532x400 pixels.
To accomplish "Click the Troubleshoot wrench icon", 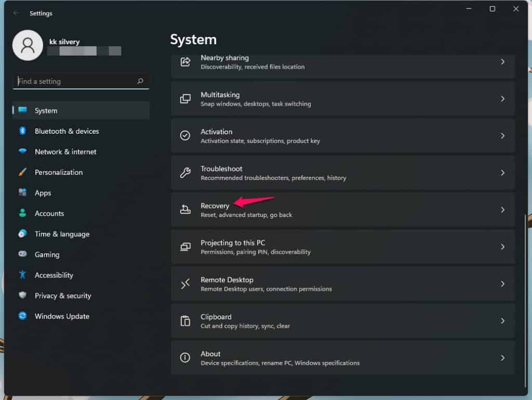I will click(x=185, y=173).
